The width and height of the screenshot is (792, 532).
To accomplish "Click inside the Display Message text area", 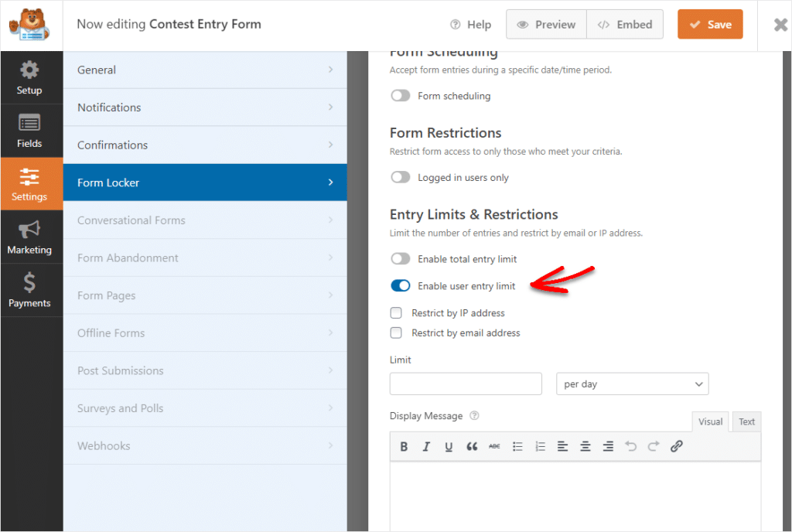I will click(575, 496).
